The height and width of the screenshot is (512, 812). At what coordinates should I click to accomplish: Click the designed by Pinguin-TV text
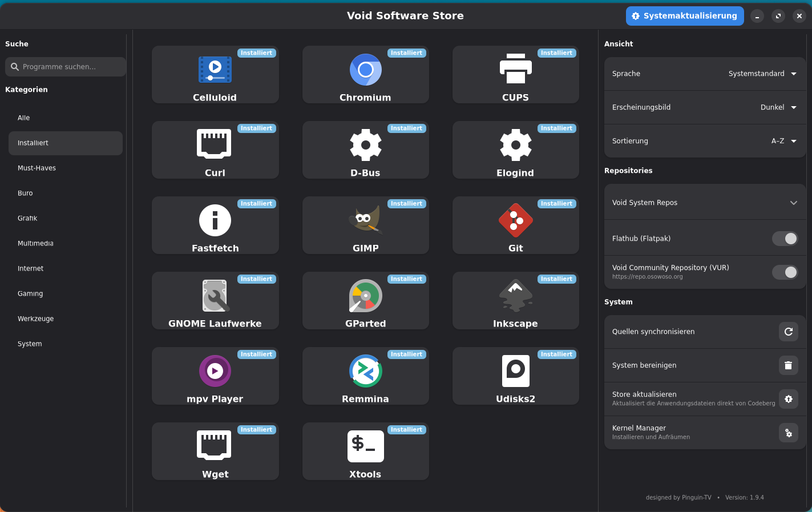click(678, 498)
